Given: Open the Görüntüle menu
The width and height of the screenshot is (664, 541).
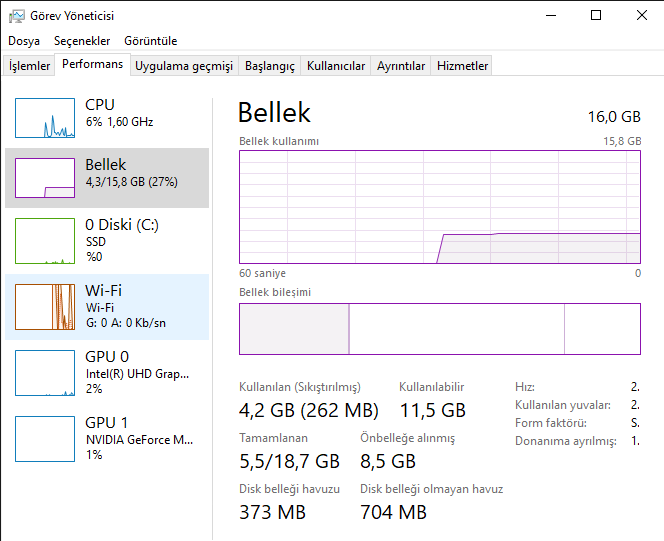Looking at the screenshot, I should coord(151,41).
